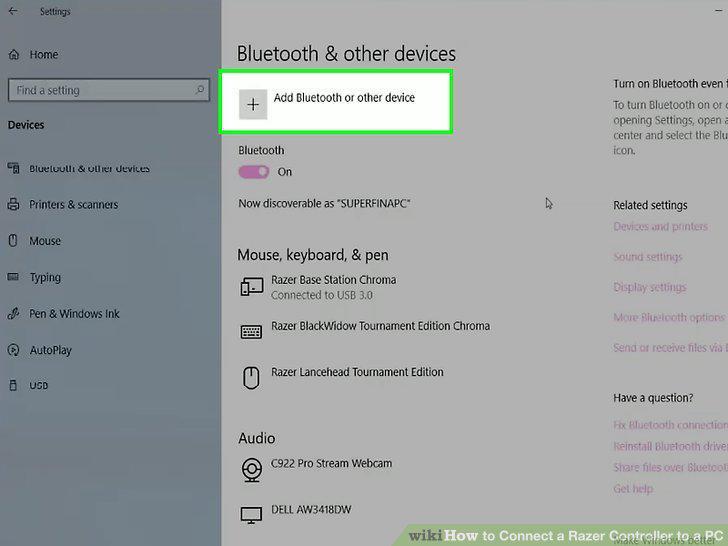728x546 pixels.
Task: Click the Audio section heading
Action: coord(256,438)
